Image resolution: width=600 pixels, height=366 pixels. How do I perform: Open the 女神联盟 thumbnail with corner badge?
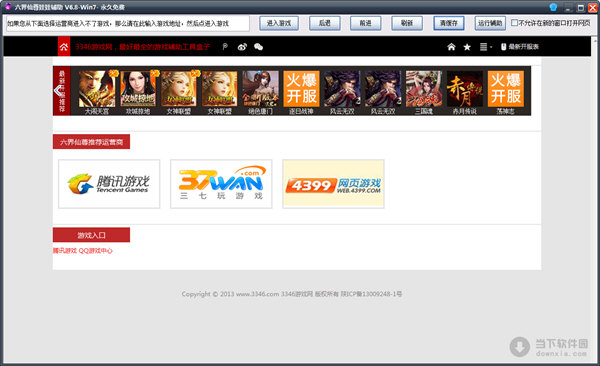click(x=179, y=89)
